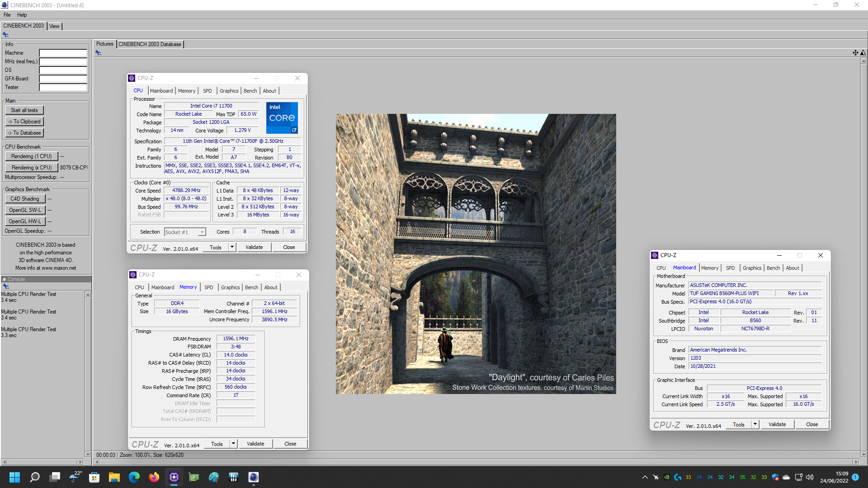Expand hidden system tray icons chevron
The width and height of the screenshot is (868, 488).
coord(645,477)
